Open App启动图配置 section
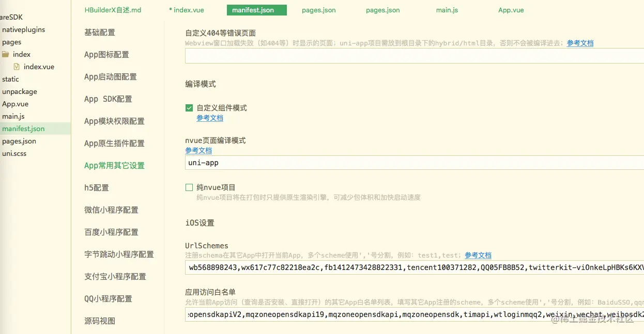644x334 pixels. click(111, 77)
